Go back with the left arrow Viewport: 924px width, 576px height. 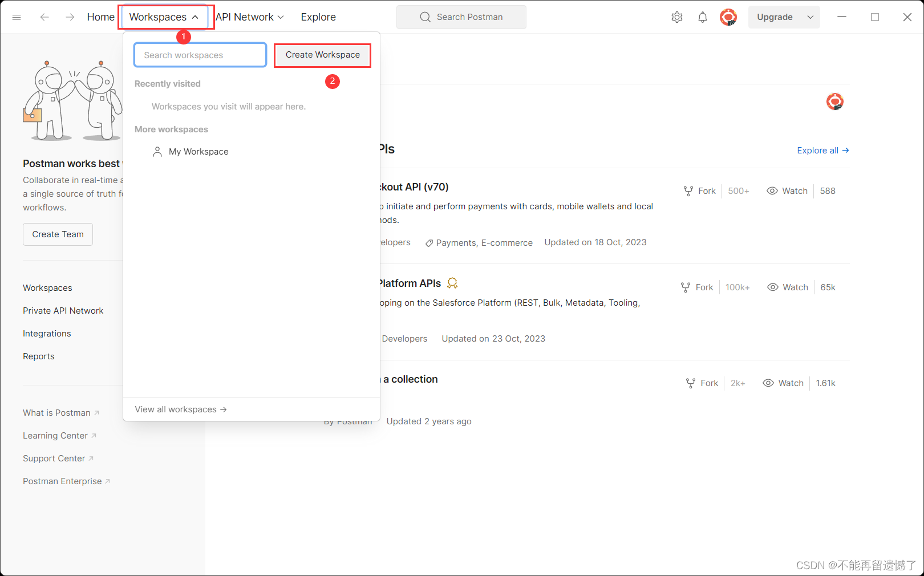[44, 17]
